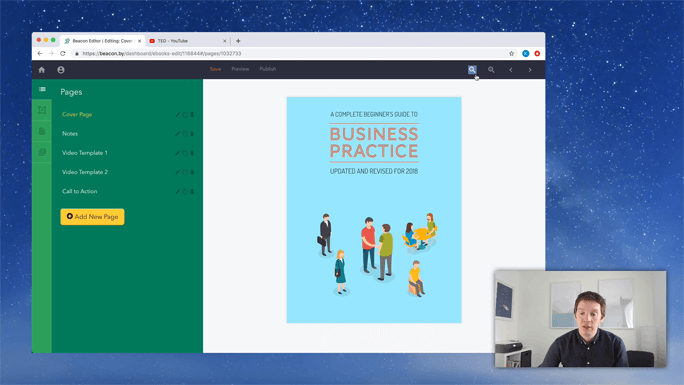The height and width of the screenshot is (385, 684).
Task: Click the duplicate icon for Video Template 1
Action: point(185,153)
